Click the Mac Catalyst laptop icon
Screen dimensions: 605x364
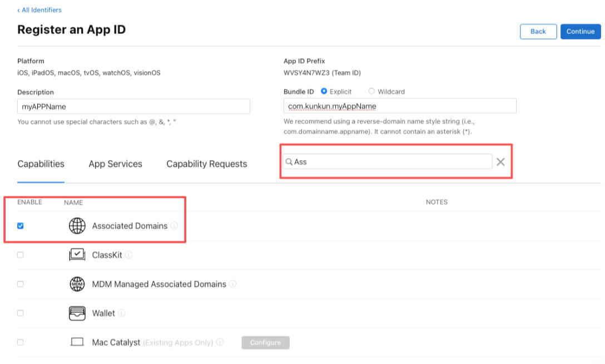pos(77,342)
